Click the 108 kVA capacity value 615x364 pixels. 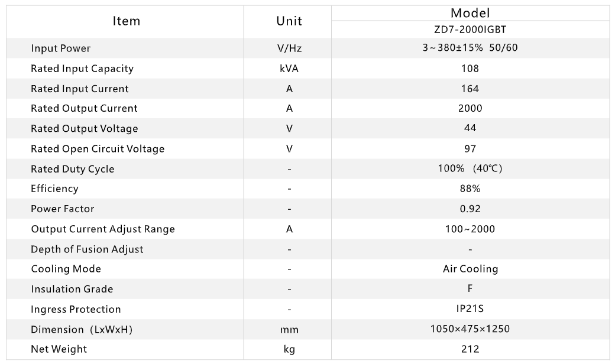pos(470,69)
